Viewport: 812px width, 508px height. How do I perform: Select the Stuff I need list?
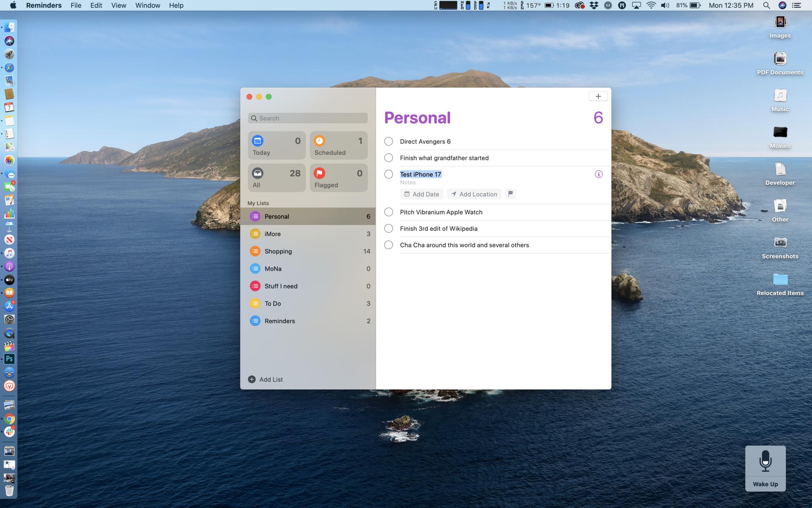point(308,286)
